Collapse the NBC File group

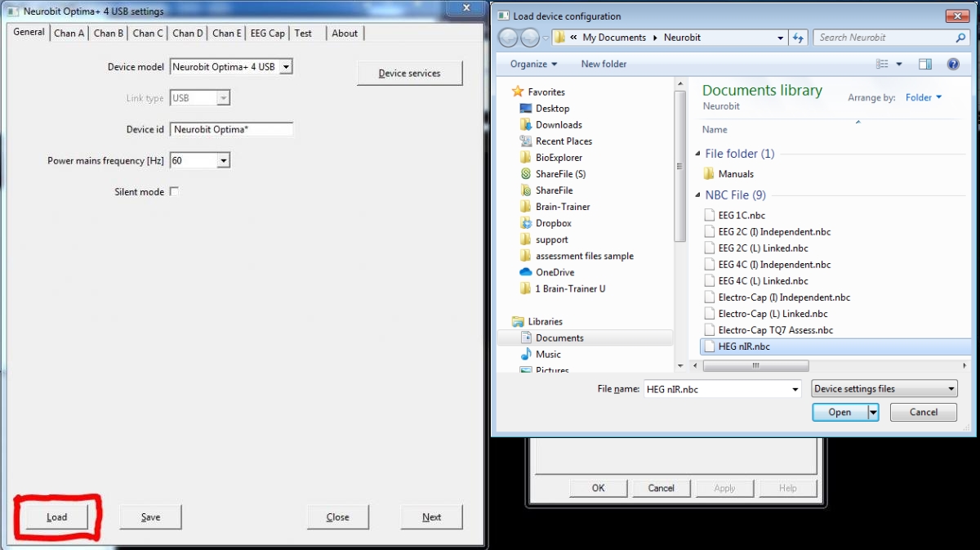tap(697, 195)
